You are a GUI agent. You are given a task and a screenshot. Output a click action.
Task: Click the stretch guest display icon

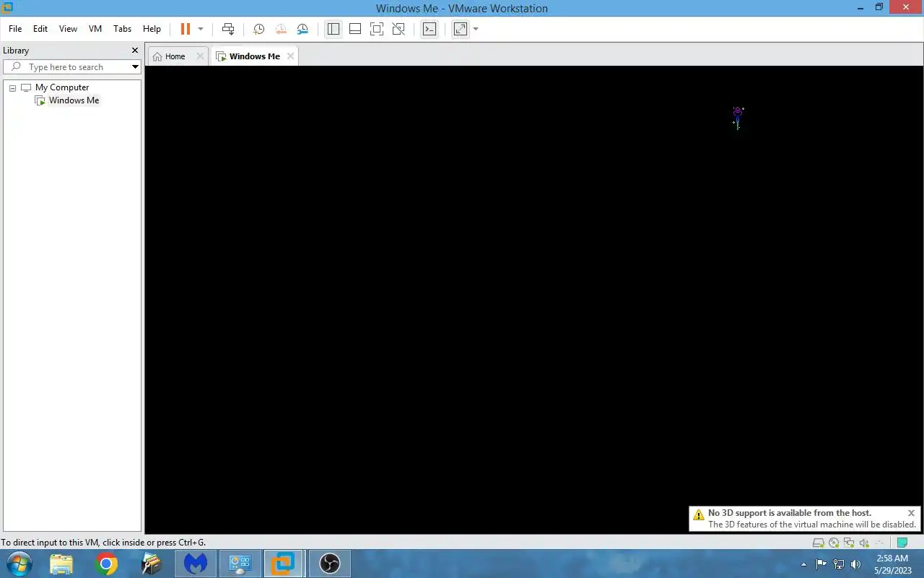(x=461, y=29)
